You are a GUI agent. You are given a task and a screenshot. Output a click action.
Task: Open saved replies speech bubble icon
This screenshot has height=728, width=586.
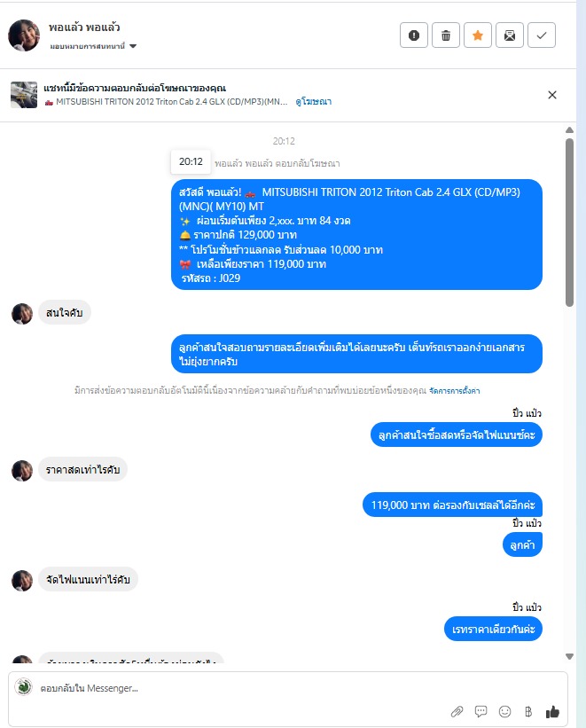coord(481,711)
